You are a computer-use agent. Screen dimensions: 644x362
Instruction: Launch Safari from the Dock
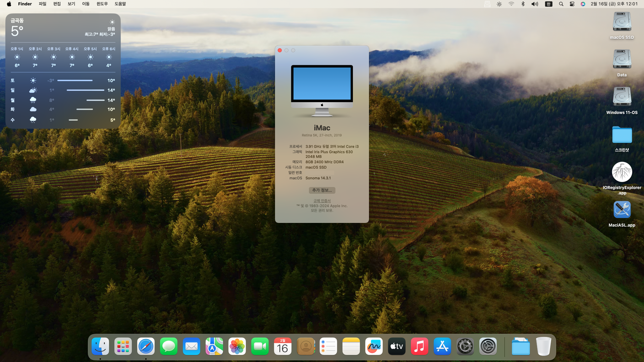click(146, 346)
